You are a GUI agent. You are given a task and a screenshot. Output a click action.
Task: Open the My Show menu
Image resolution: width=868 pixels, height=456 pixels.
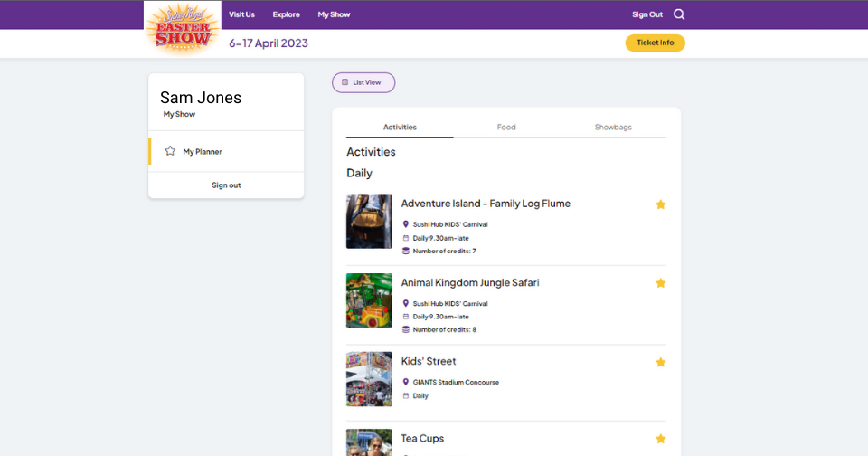[334, 14]
